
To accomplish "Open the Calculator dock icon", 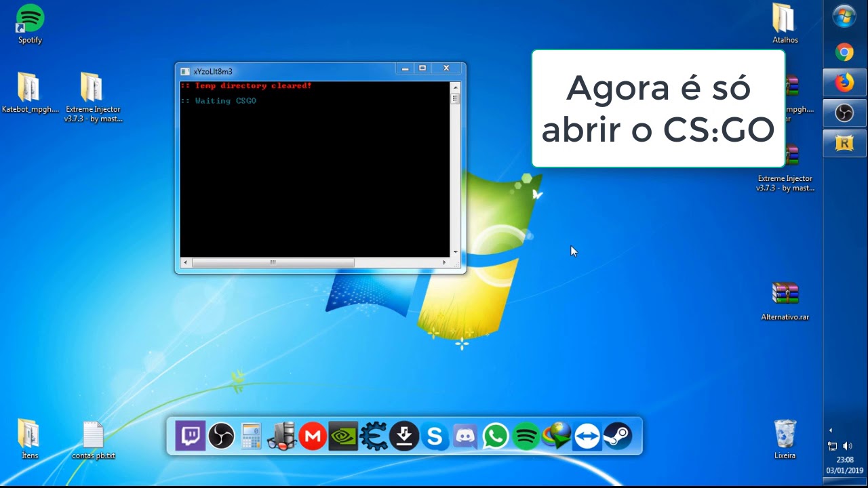I will tap(252, 436).
